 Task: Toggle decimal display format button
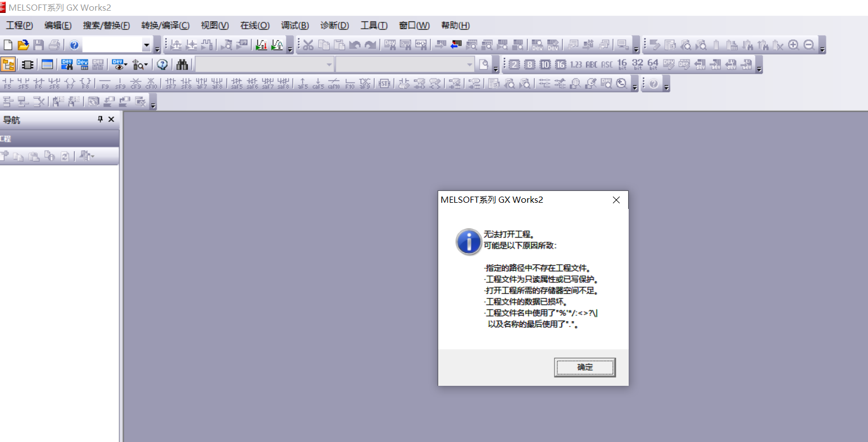click(545, 65)
